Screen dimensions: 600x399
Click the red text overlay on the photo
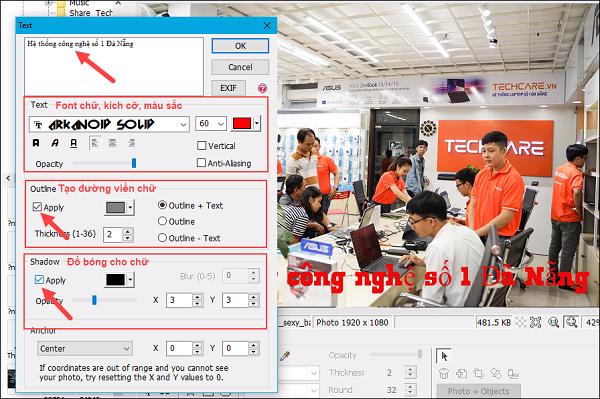437,278
